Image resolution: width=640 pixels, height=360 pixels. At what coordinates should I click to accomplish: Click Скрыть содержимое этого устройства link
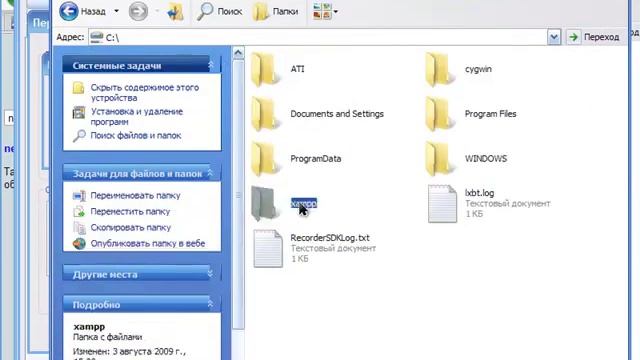click(144, 93)
